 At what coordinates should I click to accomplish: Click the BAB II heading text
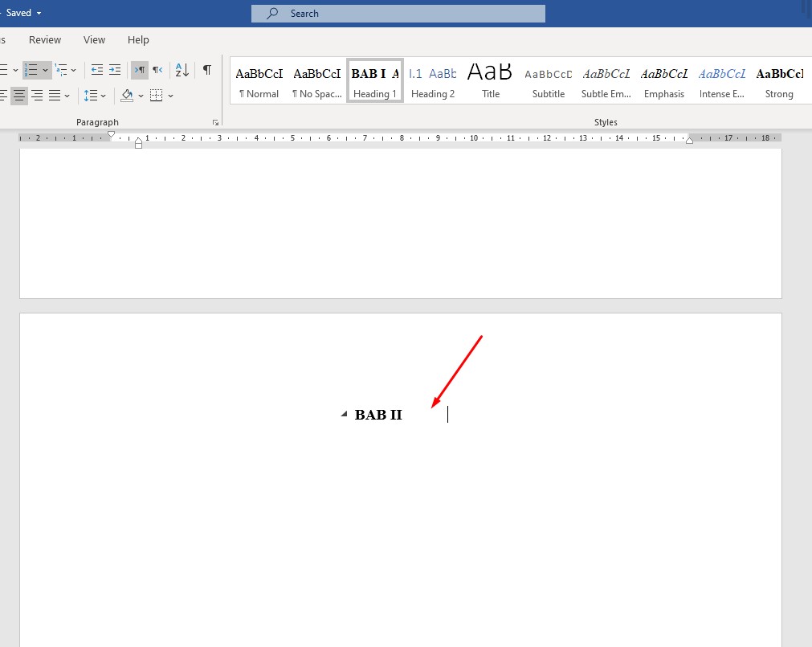pyautogui.click(x=378, y=415)
